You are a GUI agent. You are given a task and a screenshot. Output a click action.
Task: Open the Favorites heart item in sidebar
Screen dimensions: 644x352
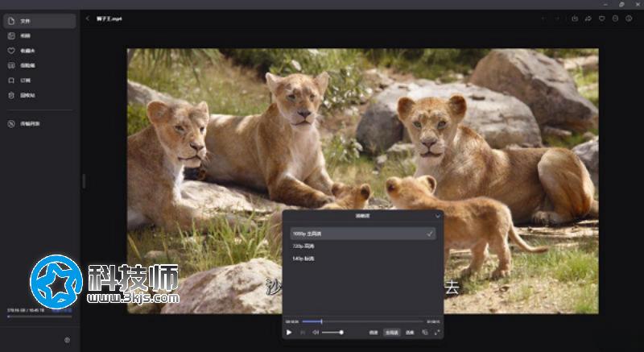(39, 51)
